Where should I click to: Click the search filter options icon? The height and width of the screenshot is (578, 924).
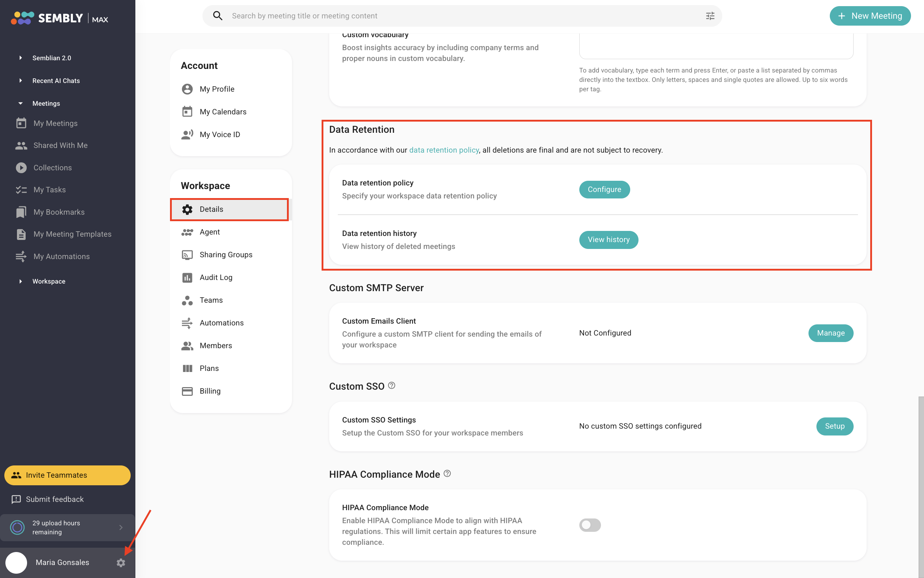[x=710, y=16]
